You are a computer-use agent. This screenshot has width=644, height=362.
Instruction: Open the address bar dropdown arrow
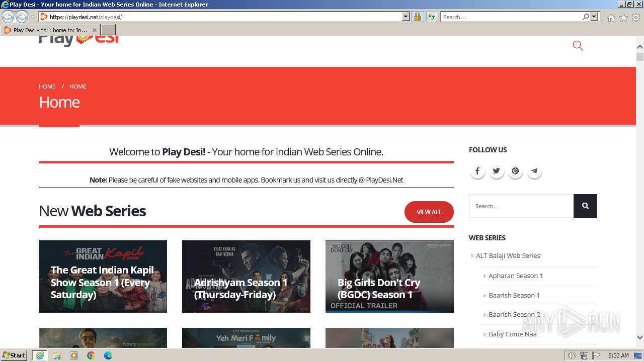coord(406,17)
